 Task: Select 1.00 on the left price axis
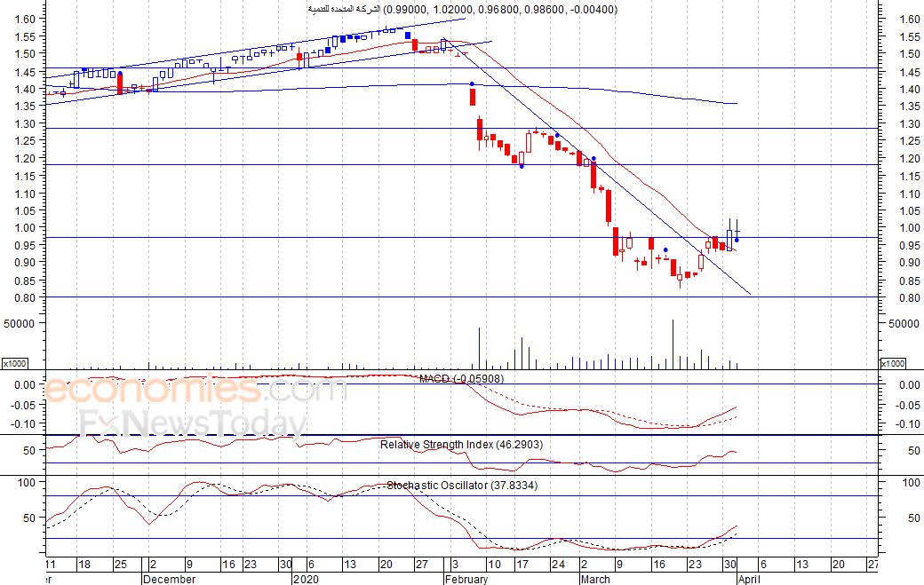26,228
